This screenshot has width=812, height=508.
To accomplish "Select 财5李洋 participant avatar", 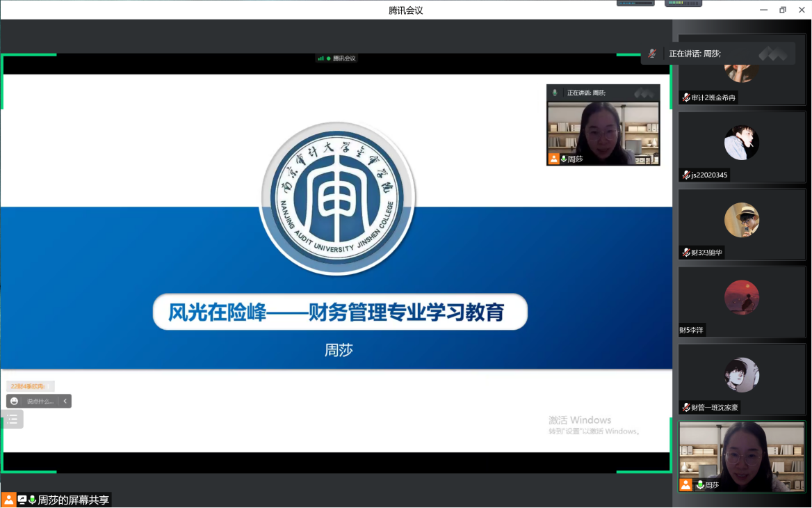I will pos(742,297).
